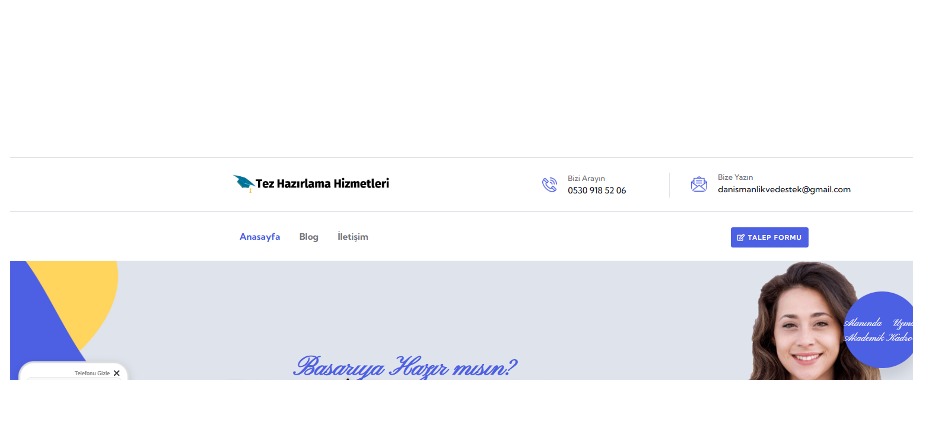Viewport: 936px width, 444px height.
Task: Click the graduation cap logo icon
Action: click(243, 182)
